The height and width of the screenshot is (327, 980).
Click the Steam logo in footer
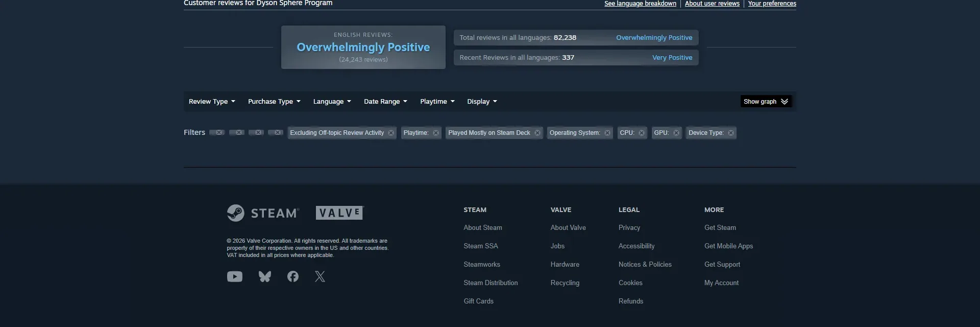pos(263,213)
